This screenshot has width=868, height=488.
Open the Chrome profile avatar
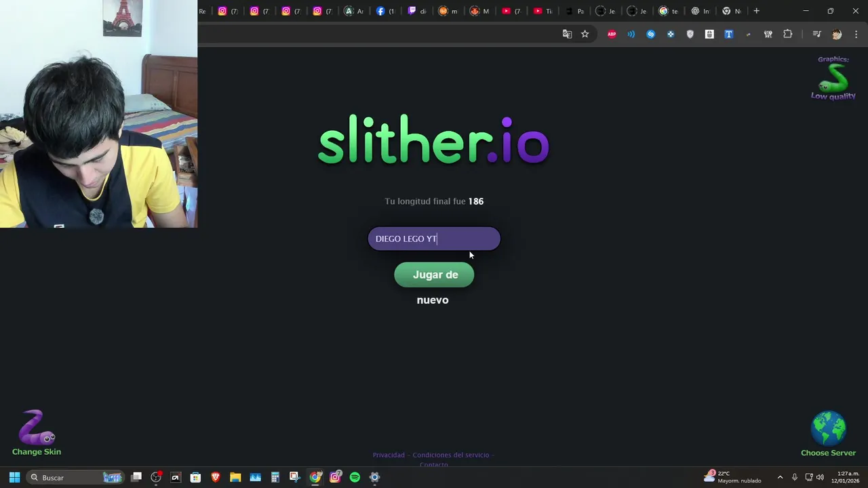click(837, 34)
